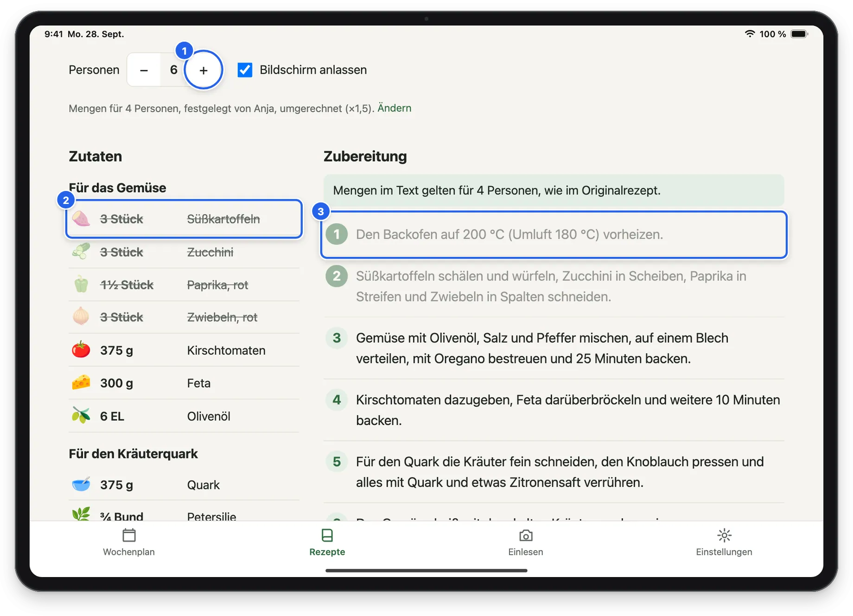
Task: Uncheck Bildschirm anlassen checkbox
Action: (x=245, y=70)
